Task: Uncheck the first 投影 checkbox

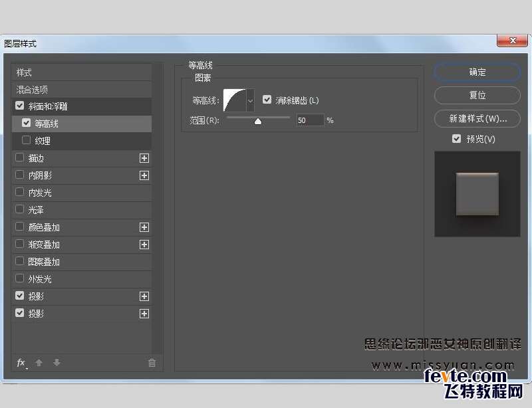Action: [20, 296]
